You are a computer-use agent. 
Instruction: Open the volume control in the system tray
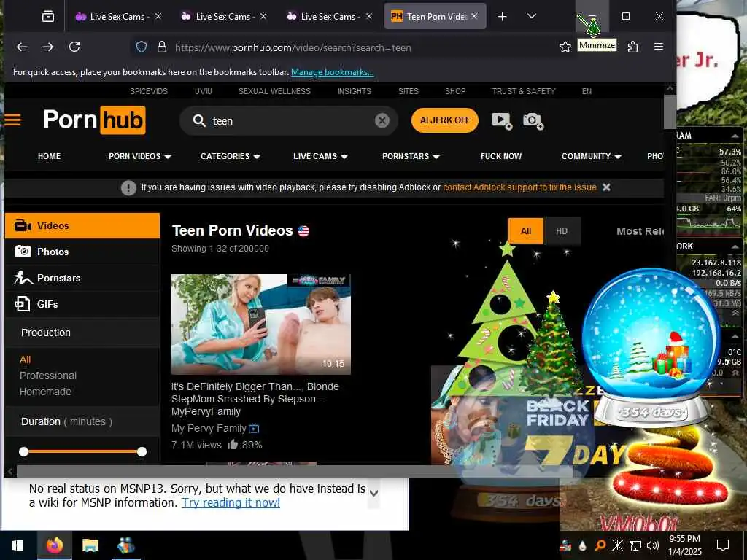point(652,545)
